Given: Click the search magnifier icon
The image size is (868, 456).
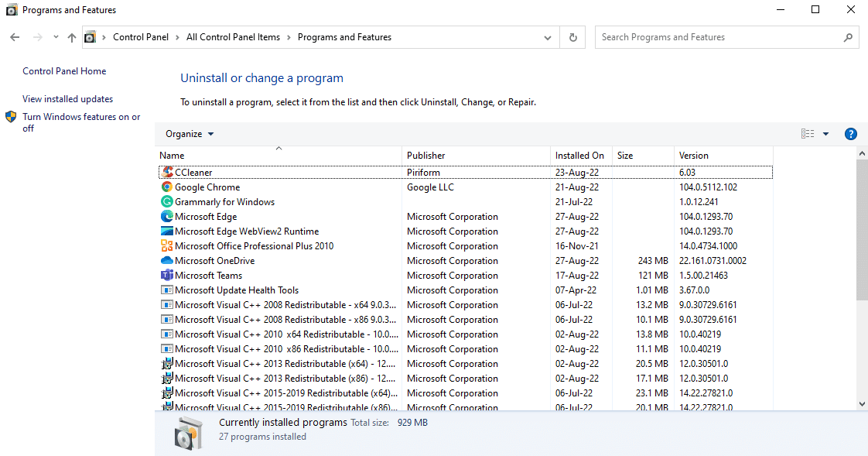Looking at the screenshot, I should point(848,37).
